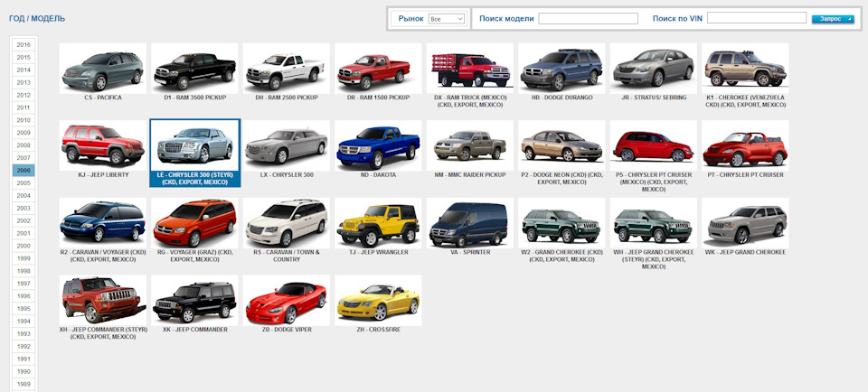
Task: Show models for year 1996
Action: click(24, 296)
